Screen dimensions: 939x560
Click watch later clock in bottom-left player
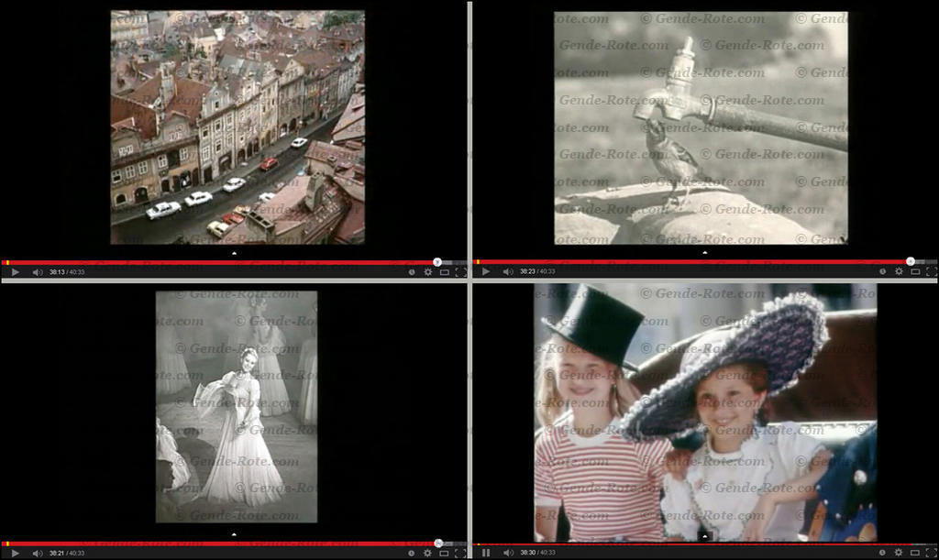(x=411, y=553)
